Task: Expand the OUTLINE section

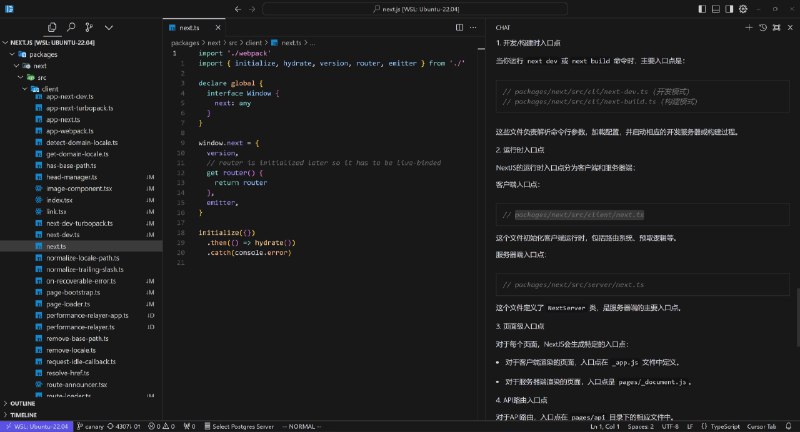Action: (x=81, y=403)
